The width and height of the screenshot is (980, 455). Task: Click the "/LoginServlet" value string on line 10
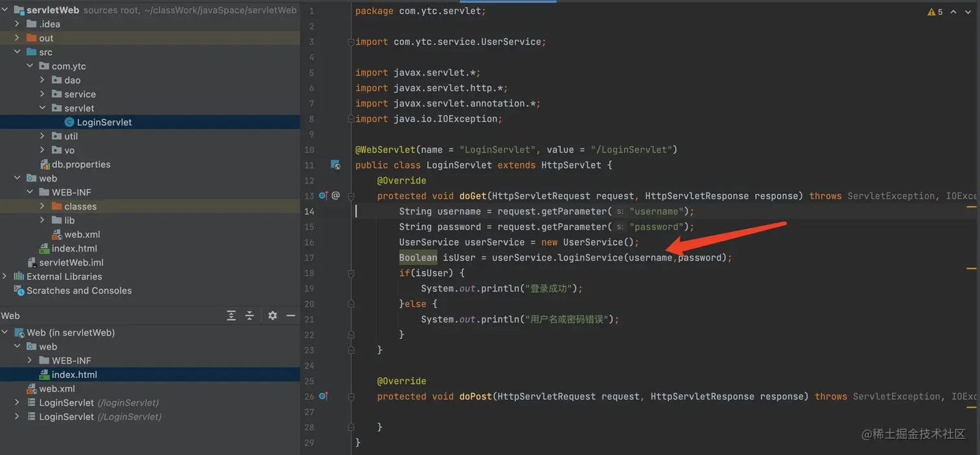pyautogui.click(x=631, y=150)
